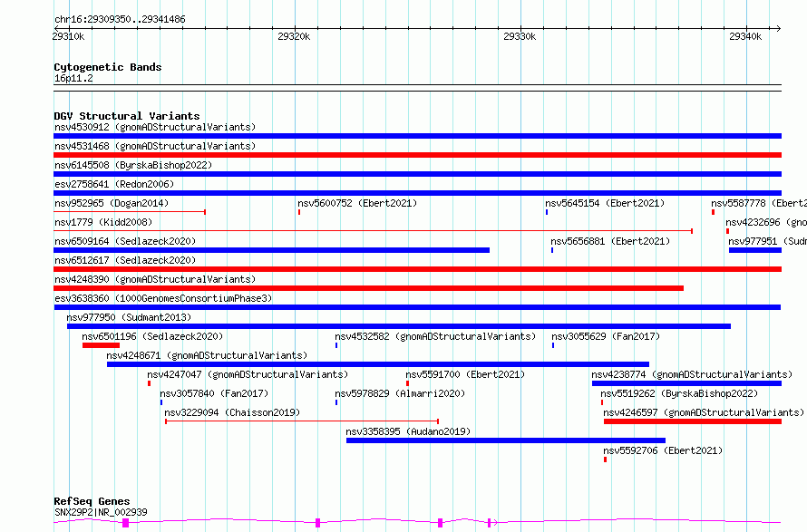Click the Cytogenetic Bands track title
Screen dimensions: 807x532
108,67
